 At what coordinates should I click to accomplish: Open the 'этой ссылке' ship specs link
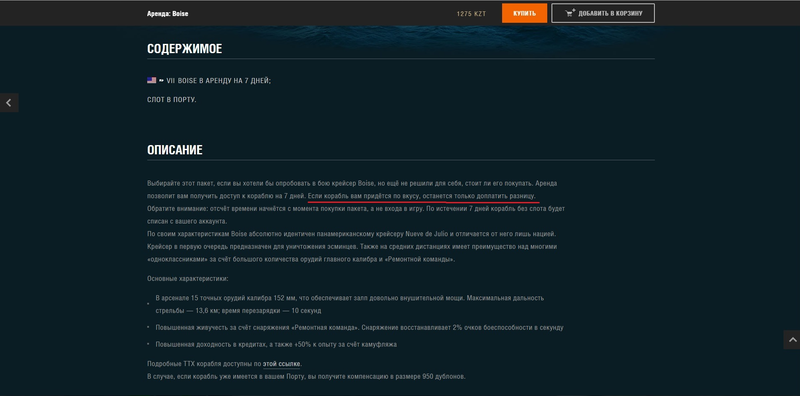click(x=281, y=364)
